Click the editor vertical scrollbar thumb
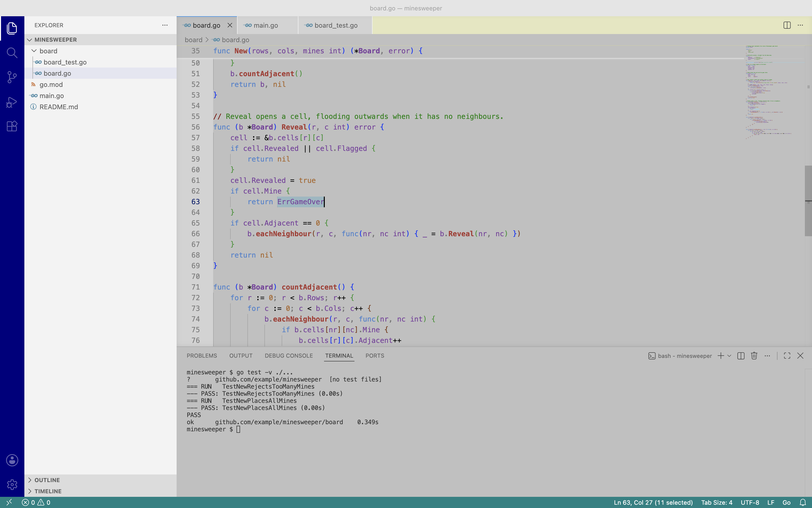 pos(808,201)
